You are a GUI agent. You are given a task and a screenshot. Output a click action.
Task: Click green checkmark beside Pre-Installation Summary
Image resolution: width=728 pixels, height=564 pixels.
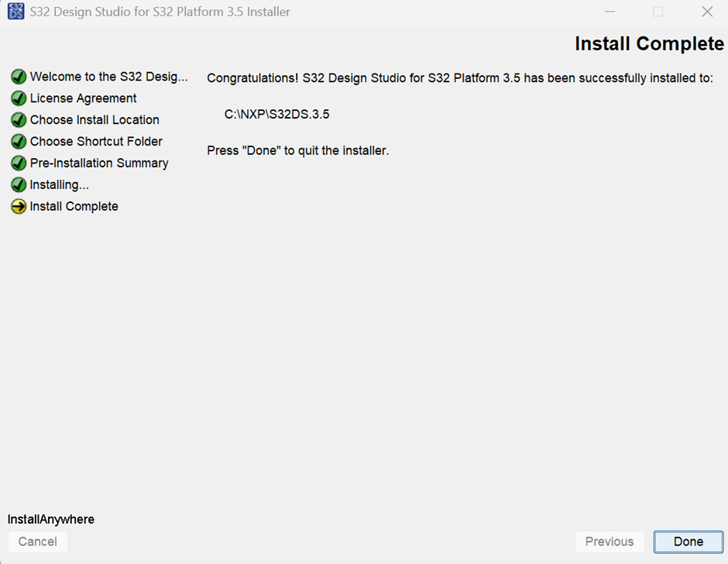click(19, 163)
